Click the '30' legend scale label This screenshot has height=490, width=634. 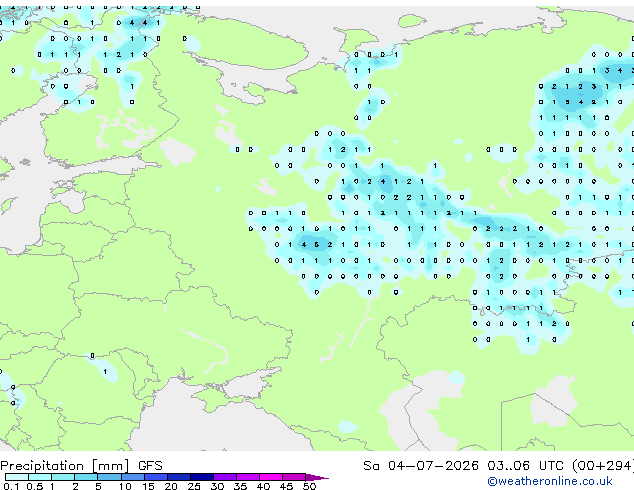point(217,486)
